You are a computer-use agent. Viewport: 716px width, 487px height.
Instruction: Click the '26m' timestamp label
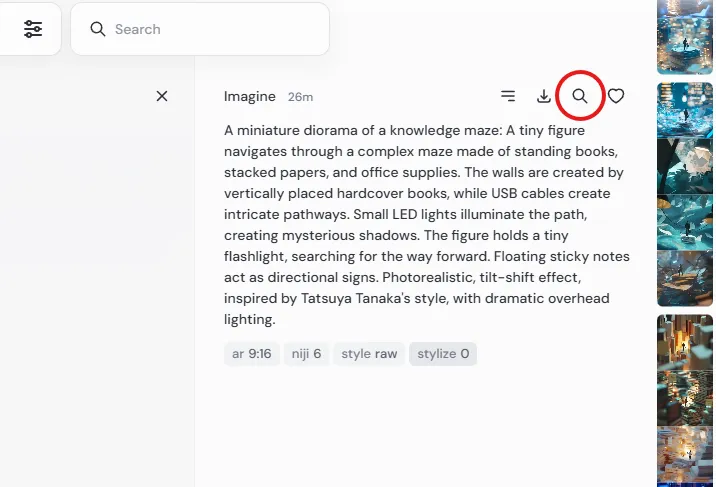[x=300, y=97]
